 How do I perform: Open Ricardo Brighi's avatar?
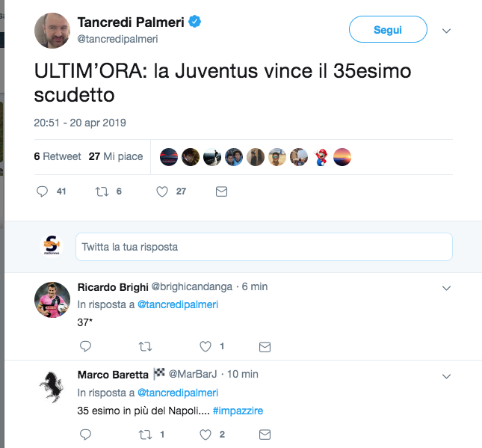[x=53, y=301]
